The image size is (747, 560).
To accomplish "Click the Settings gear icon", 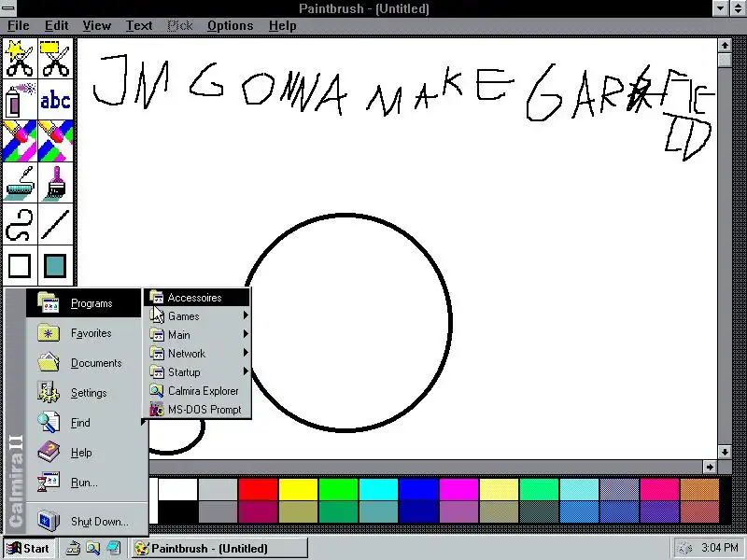I will coord(49,392).
